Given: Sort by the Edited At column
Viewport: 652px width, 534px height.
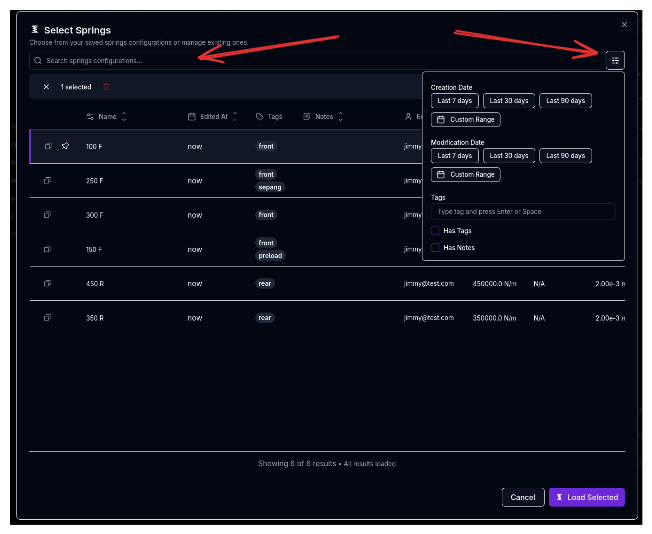Looking at the screenshot, I should pyautogui.click(x=213, y=117).
